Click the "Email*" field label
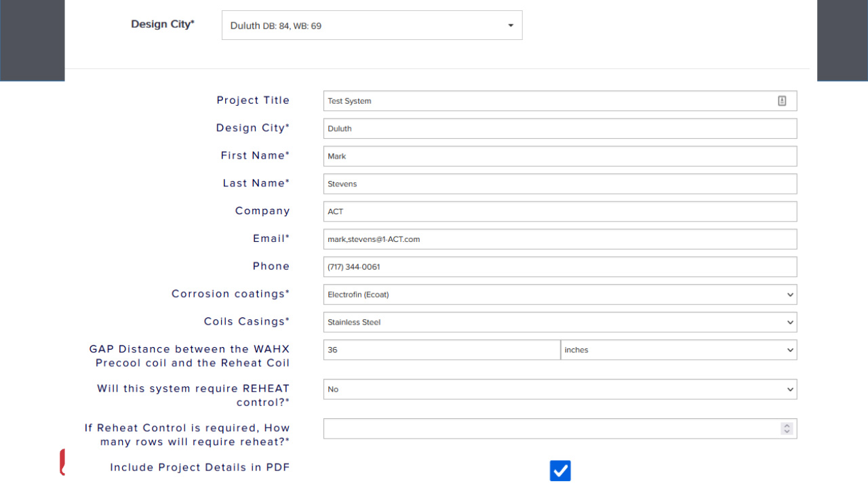The width and height of the screenshot is (868, 488). 271,239
